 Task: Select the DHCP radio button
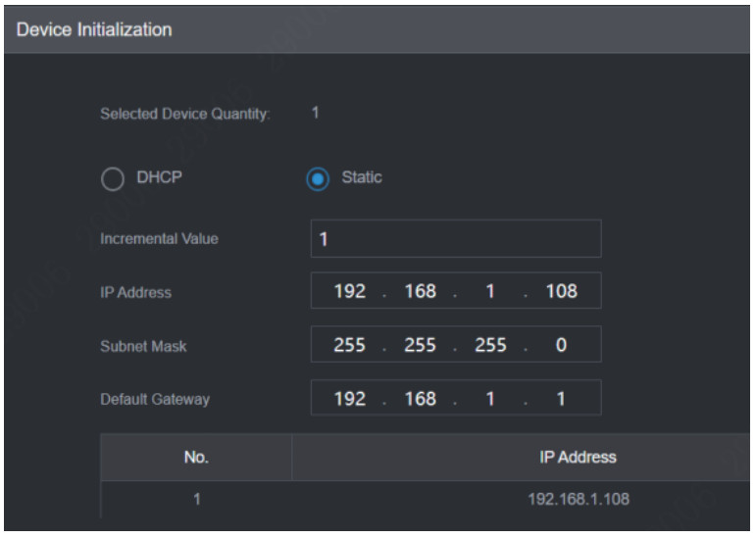point(112,180)
